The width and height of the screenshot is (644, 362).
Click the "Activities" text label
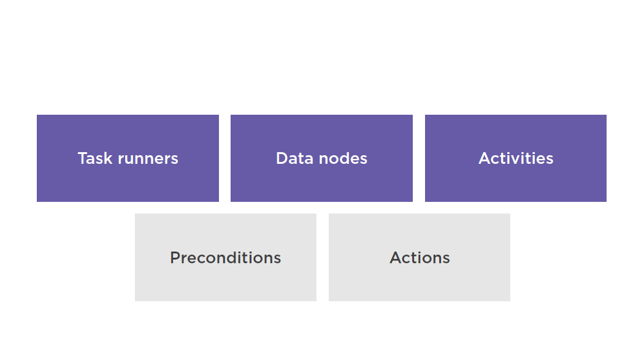[516, 159]
